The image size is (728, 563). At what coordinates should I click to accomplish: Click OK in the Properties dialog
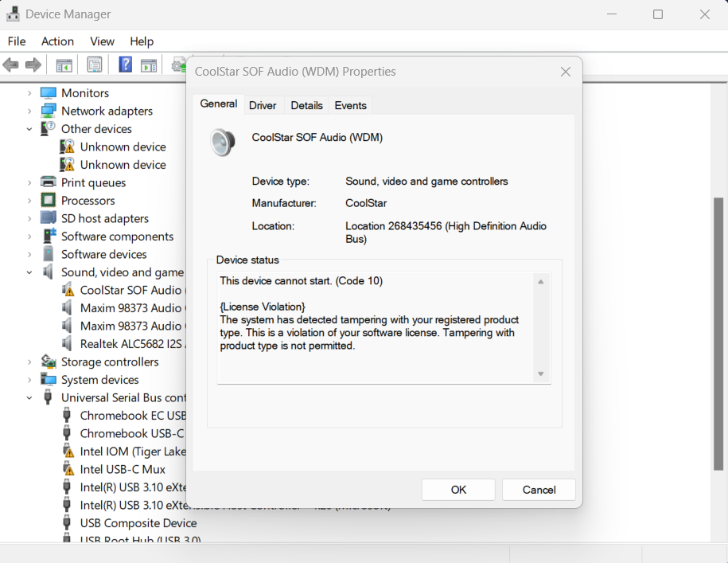tap(458, 490)
